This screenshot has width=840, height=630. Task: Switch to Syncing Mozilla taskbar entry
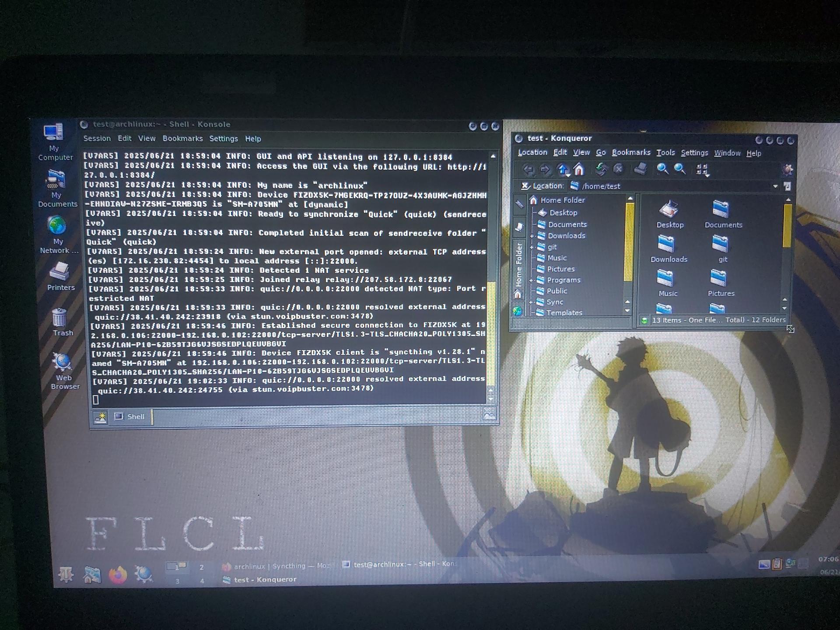[278, 566]
